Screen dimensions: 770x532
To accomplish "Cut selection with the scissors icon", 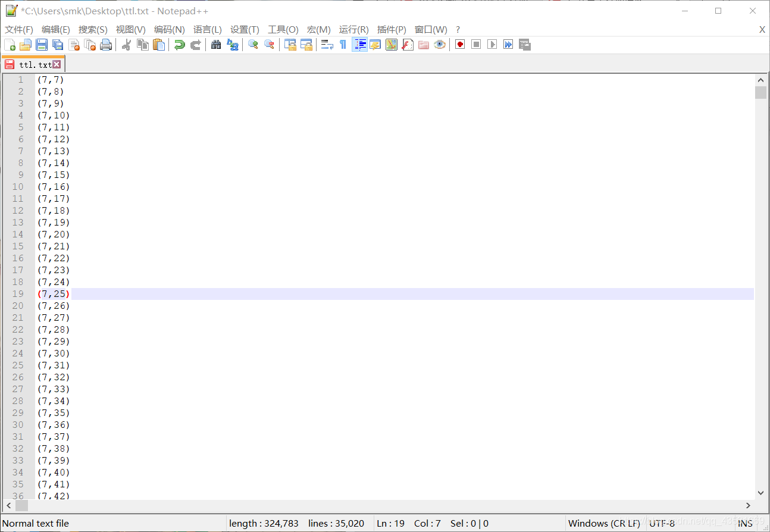I will coord(126,45).
